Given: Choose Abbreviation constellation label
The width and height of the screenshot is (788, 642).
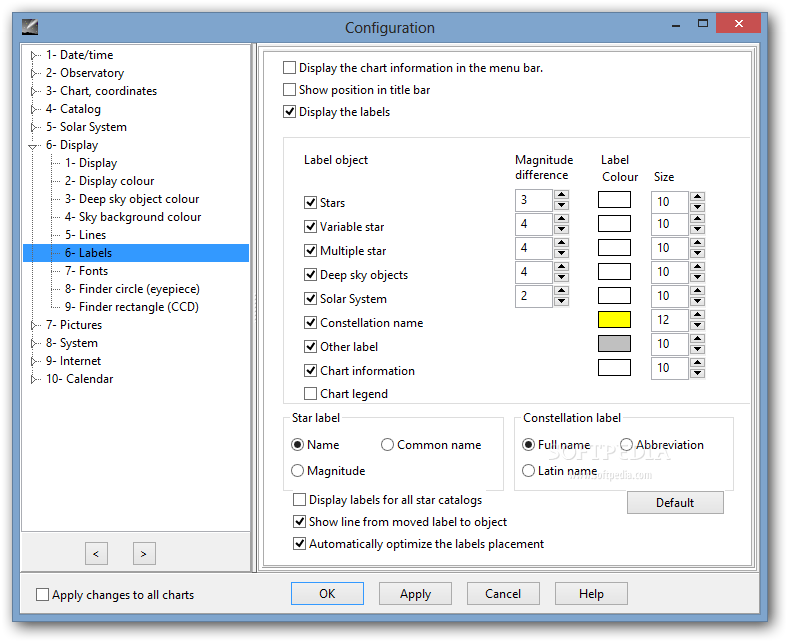Looking at the screenshot, I should point(626,445).
